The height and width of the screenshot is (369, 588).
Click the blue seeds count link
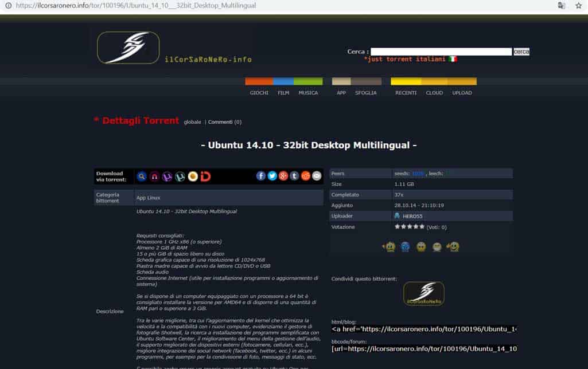[418, 174]
